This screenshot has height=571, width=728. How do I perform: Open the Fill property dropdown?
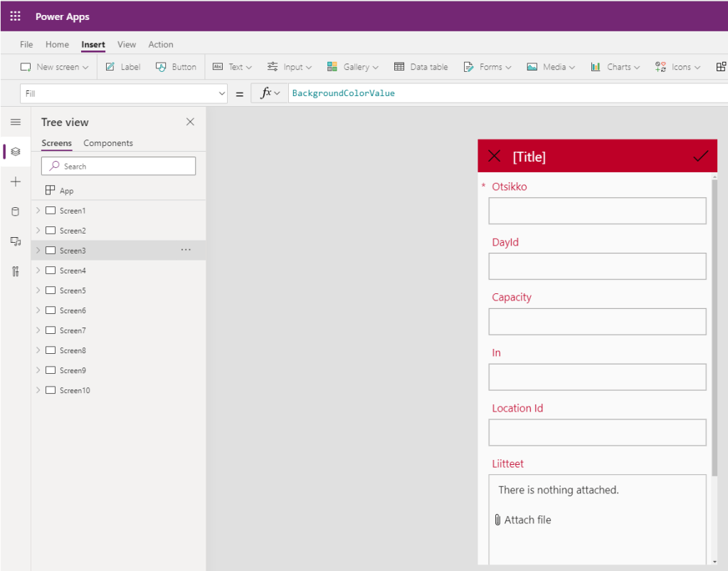(x=222, y=93)
